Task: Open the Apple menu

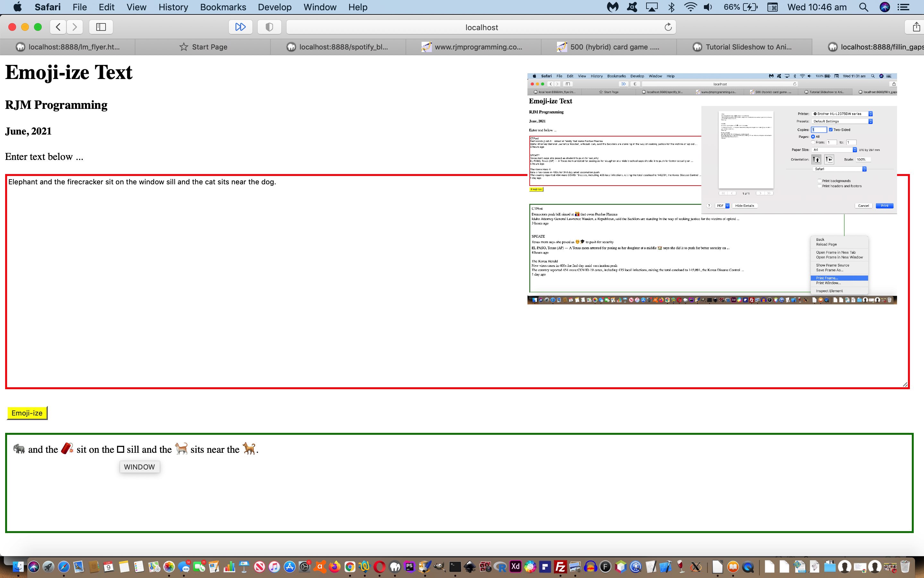Action: point(18,7)
